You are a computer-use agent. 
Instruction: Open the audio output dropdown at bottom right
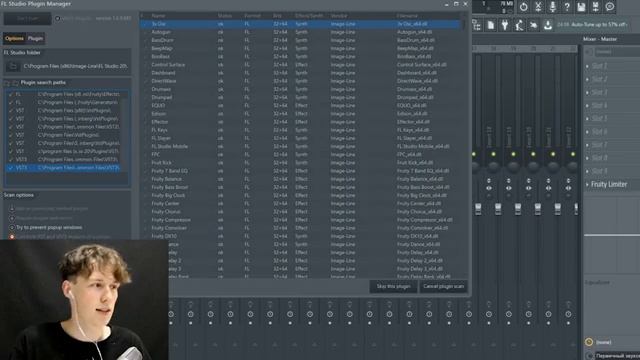[617, 356]
